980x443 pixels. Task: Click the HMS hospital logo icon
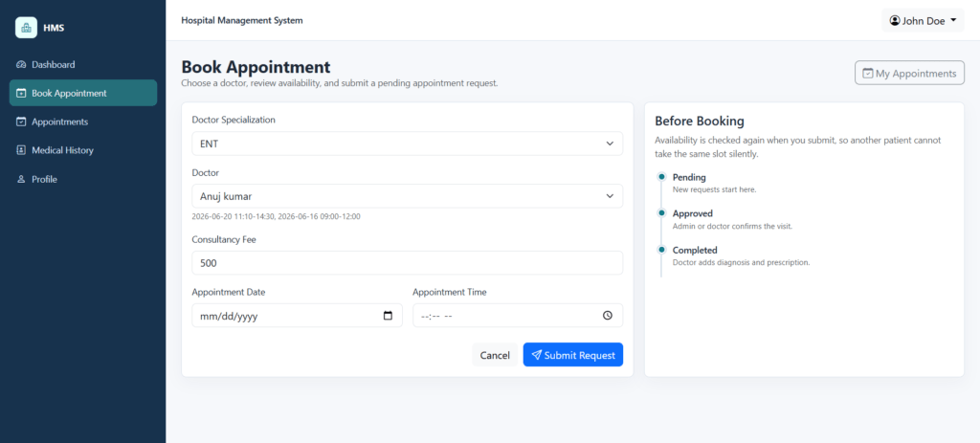pos(26,28)
